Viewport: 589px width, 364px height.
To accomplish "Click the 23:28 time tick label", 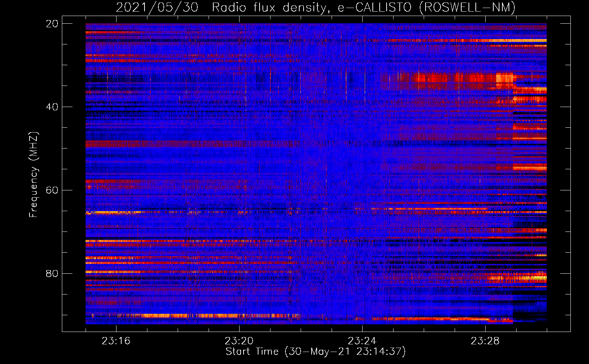I will click(485, 341).
